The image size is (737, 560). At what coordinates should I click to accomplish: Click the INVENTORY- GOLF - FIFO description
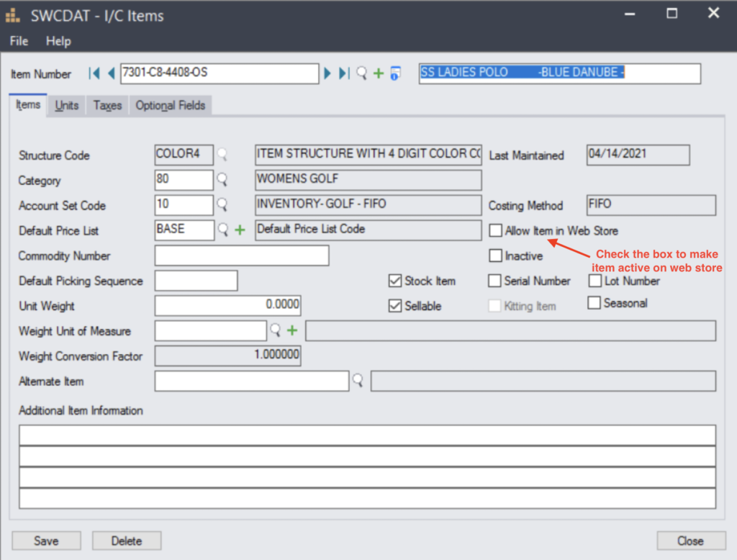368,205
